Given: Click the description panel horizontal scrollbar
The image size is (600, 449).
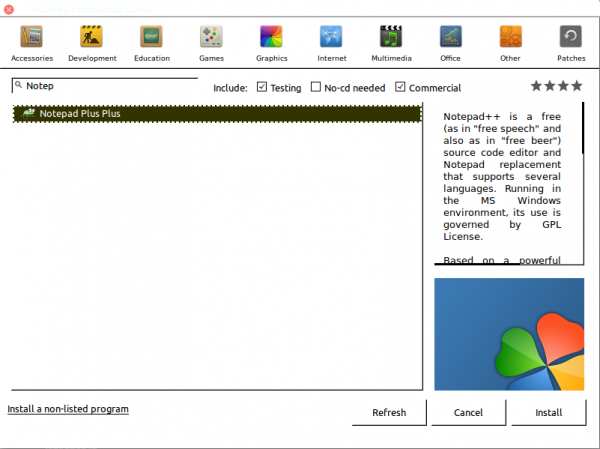Looking at the screenshot, I should click(x=477, y=264).
